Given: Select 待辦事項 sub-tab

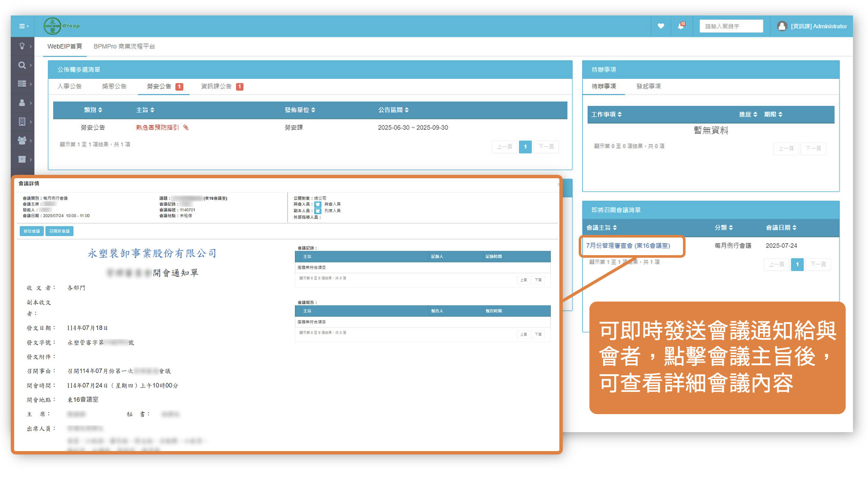Looking at the screenshot, I should [604, 86].
